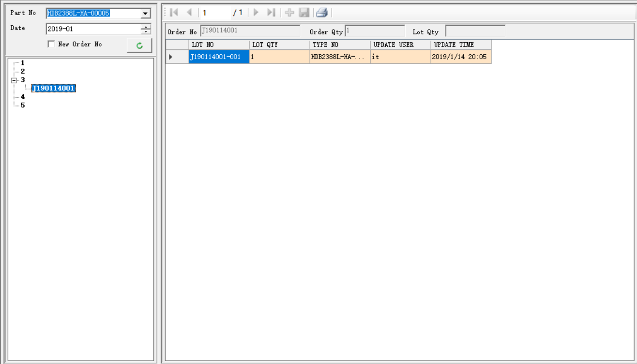The height and width of the screenshot is (364, 637).
Task: Click the printer icon in toolbar
Action: [322, 13]
